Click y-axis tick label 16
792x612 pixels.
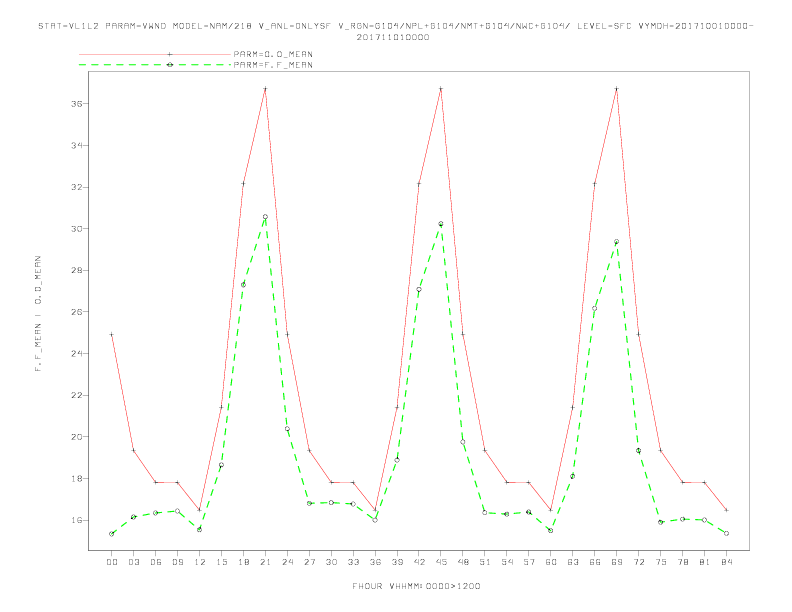click(x=77, y=520)
